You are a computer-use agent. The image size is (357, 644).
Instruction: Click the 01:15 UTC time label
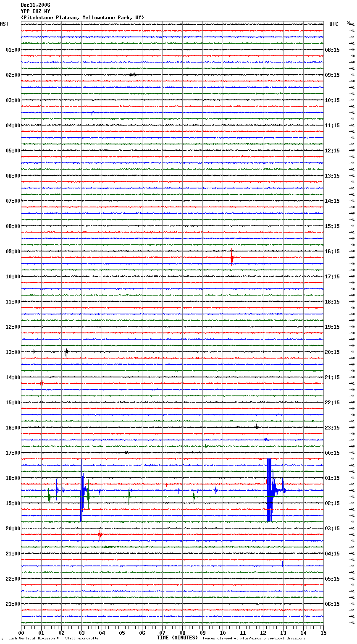[x=332, y=478]
